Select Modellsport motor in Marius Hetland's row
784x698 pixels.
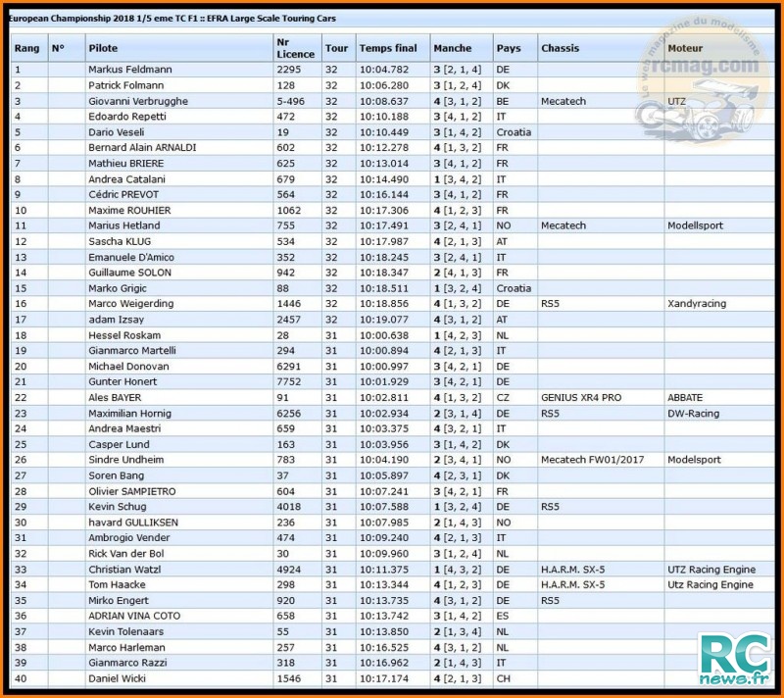(x=695, y=225)
